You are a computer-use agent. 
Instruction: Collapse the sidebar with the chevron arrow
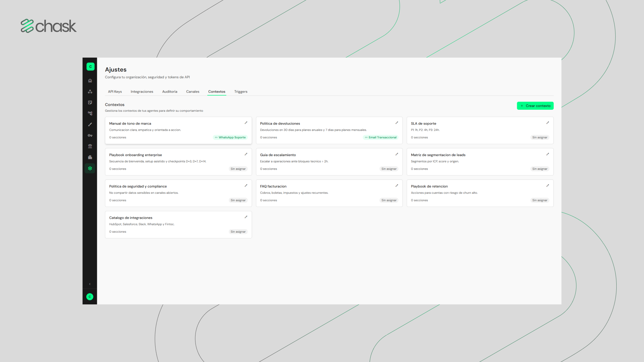point(90,284)
